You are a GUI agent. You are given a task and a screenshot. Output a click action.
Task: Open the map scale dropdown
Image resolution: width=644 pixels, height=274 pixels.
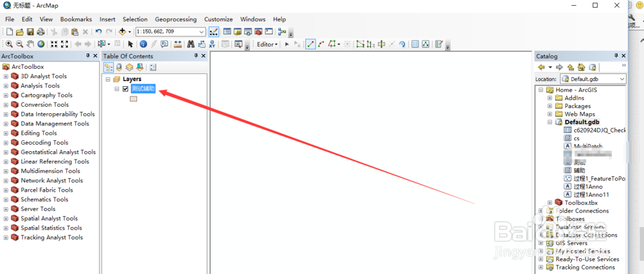click(x=202, y=32)
